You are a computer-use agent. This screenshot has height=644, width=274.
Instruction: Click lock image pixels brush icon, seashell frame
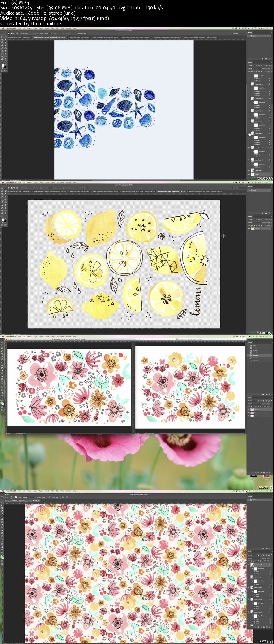[x=254, y=71]
